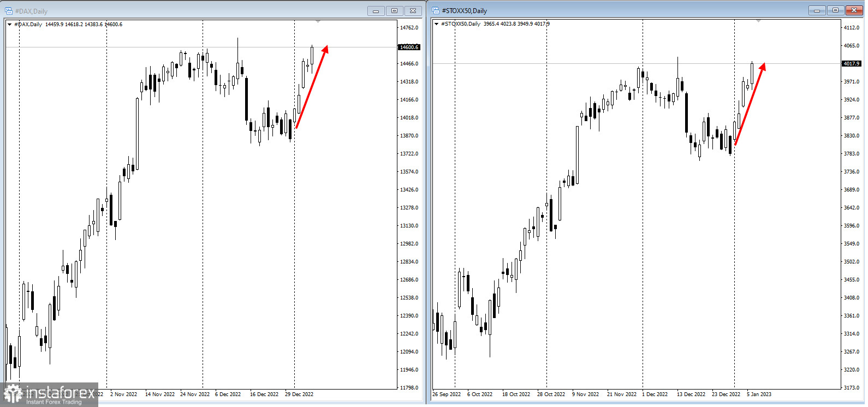Screen dimensions: 868x407
Task: Click the 14 Nov 2022 date label
Action: tap(160, 394)
